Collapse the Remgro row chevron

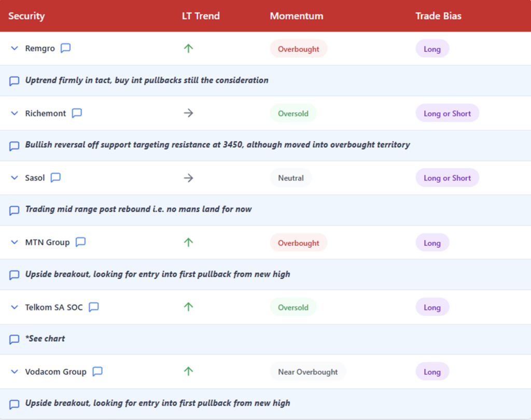click(x=15, y=49)
